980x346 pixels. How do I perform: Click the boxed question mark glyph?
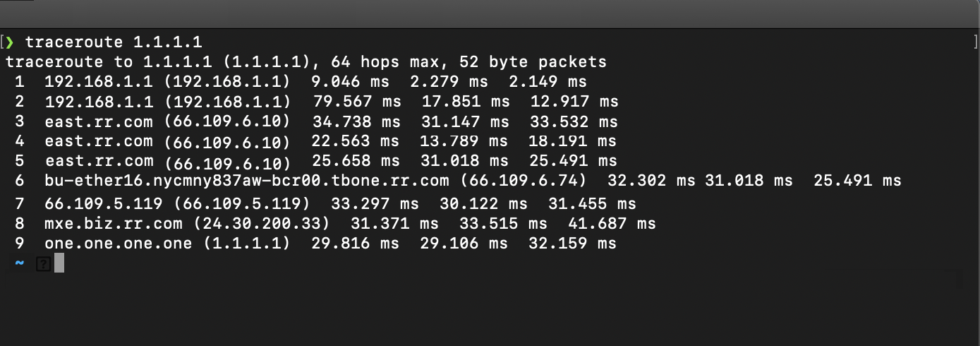44,264
